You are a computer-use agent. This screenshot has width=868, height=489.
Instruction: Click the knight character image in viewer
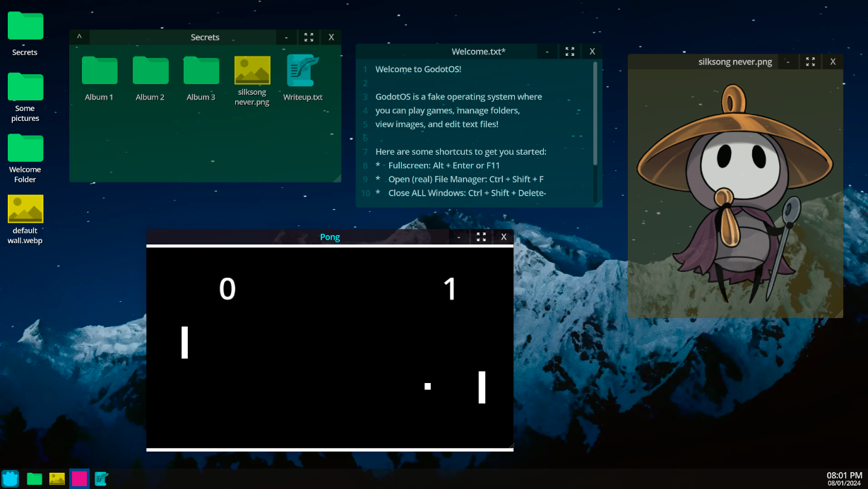pyautogui.click(x=737, y=193)
